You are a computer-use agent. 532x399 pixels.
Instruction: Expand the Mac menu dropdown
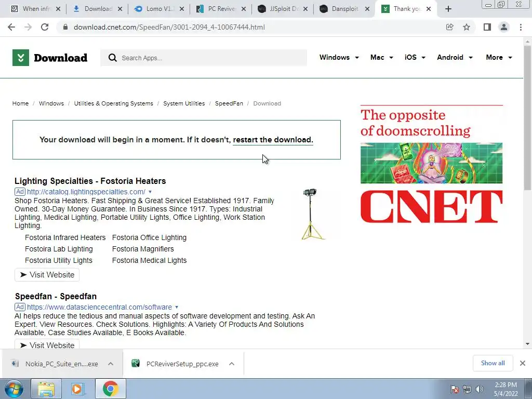click(391, 58)
